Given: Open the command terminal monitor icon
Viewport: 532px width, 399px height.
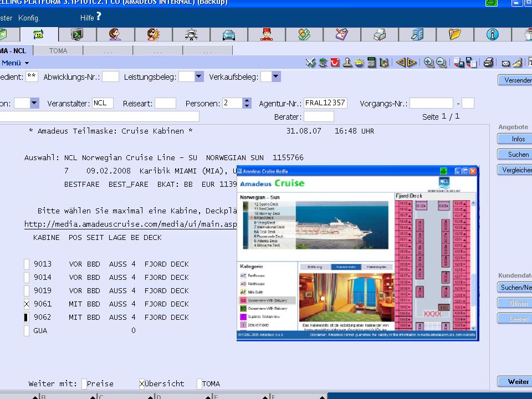Looking at the screenshot, I should click(x=77, y=34).
